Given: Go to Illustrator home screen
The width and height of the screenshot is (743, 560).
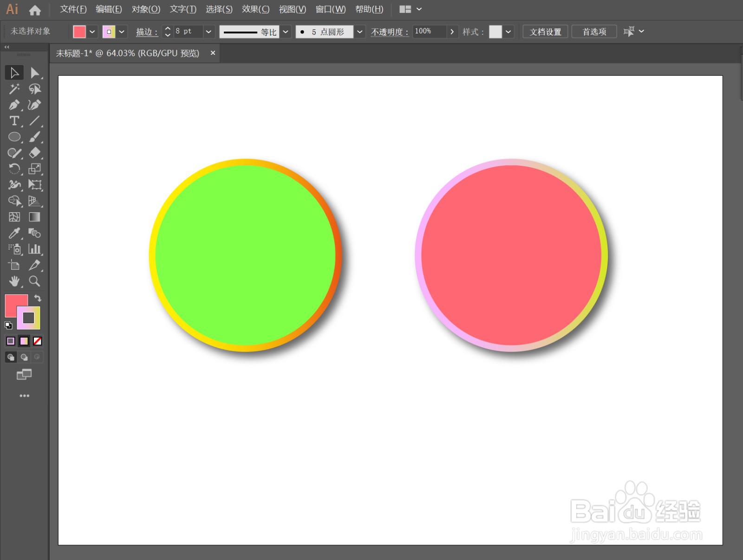Looking at the screenshot, I should pos(35,10).
